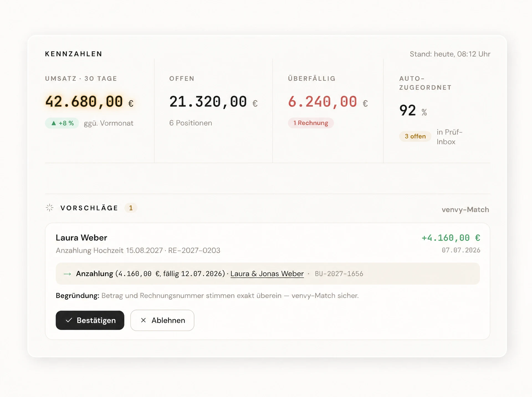
Task: Click the ggü. Vormonat text
Action: [x=109, y=123]
